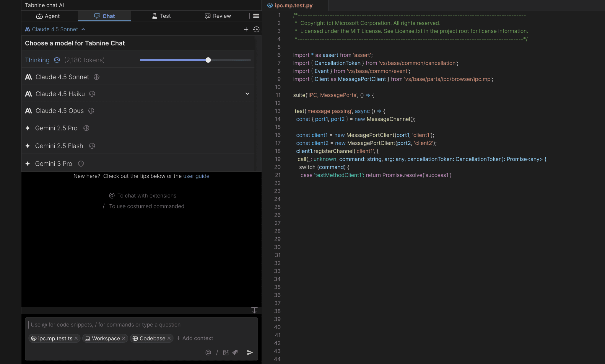Click brain icon beside Claude 4.5 Sonnet
The height and width of the screenshot is (364, 605).
[x=97, y=77]
